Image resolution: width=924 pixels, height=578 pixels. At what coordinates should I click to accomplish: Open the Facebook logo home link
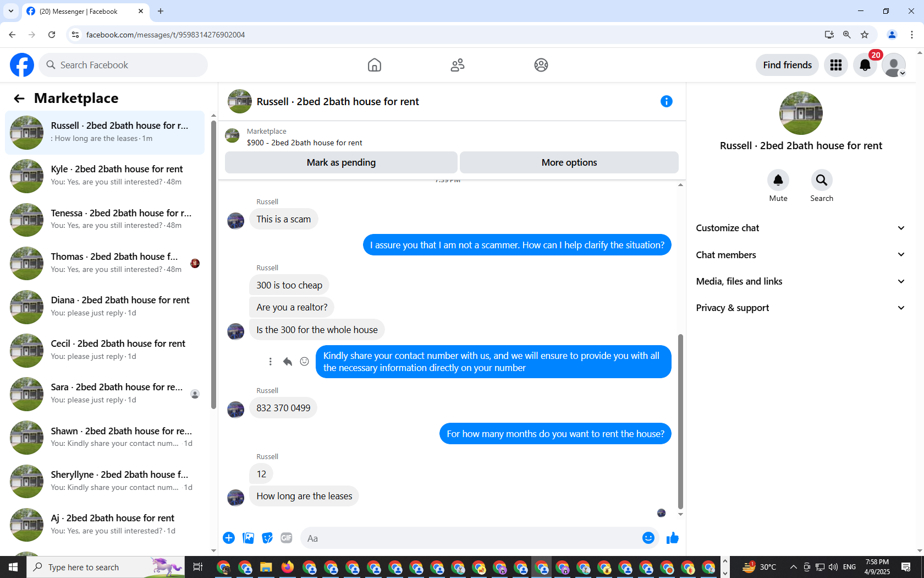click(22, 65)
